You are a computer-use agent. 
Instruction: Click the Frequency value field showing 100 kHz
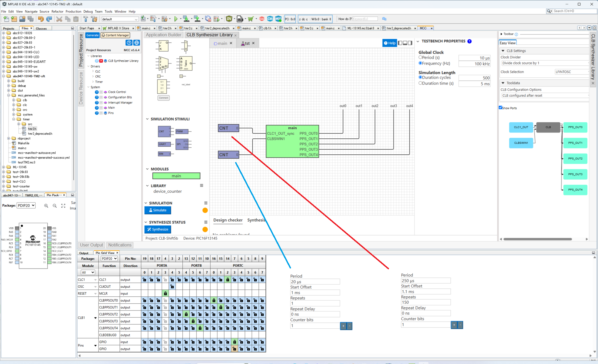click(x=474, y=64)
